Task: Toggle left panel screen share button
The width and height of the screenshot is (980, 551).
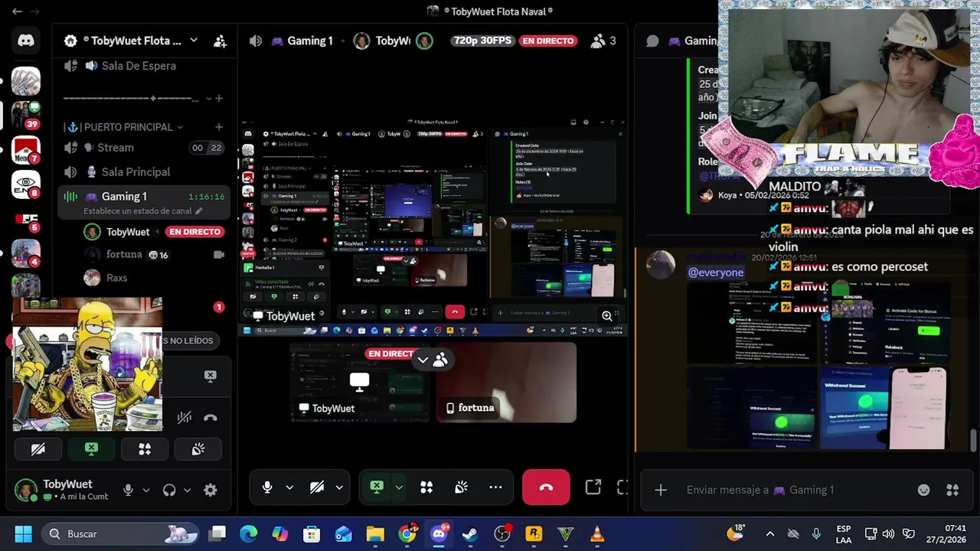Action: (91, 449)
